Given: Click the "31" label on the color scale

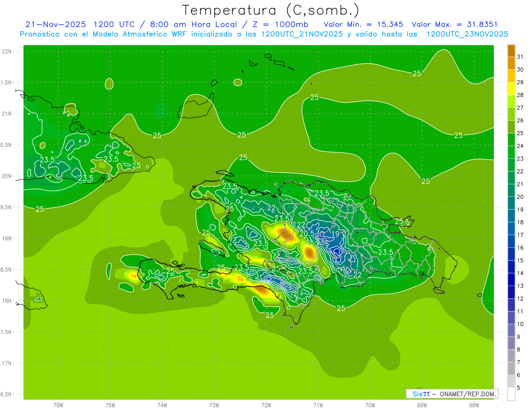Looking at the screenshot, I should tap(520, 57).
